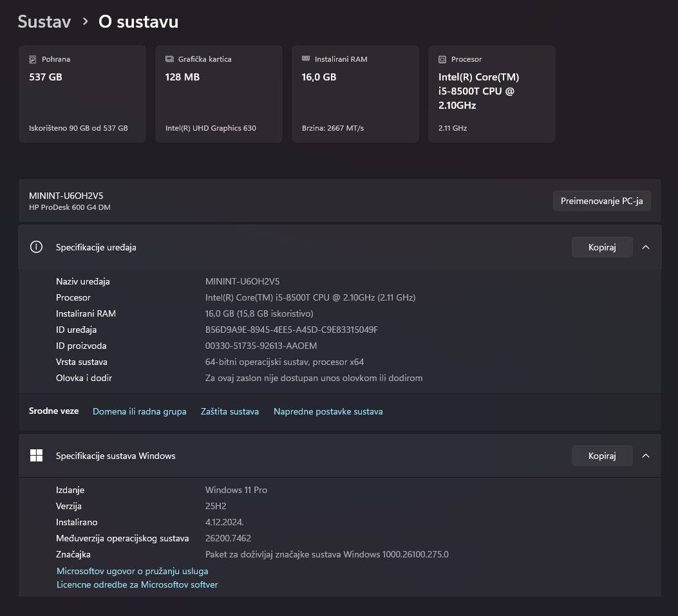Click the Procesor chip icon

pyautogui.click(x=442, y=59)
